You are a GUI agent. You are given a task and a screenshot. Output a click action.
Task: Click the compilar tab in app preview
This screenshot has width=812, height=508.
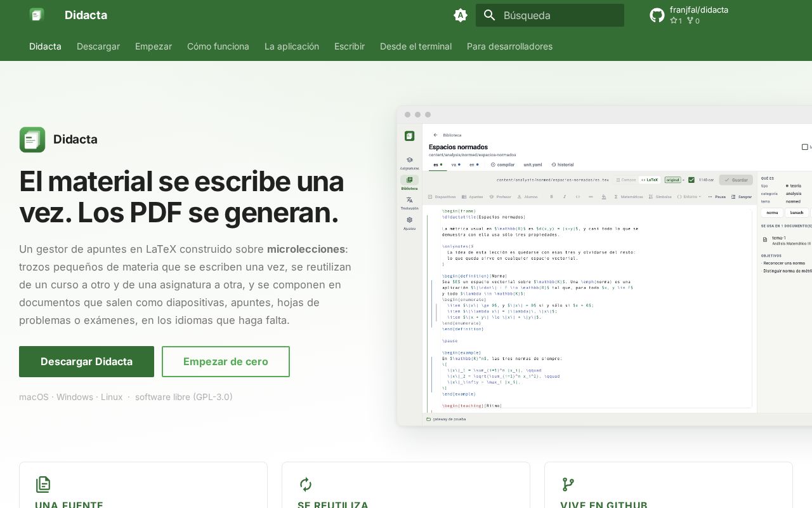[502, 164]
